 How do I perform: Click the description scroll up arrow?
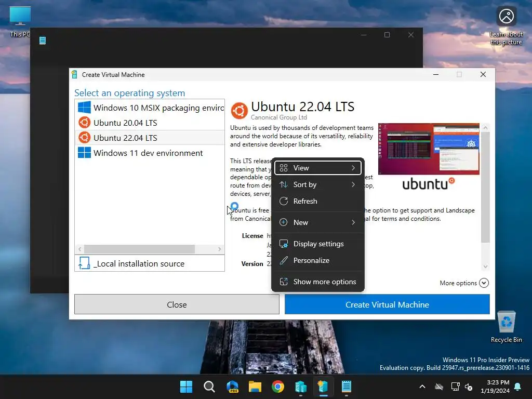[x=485, y=128]
